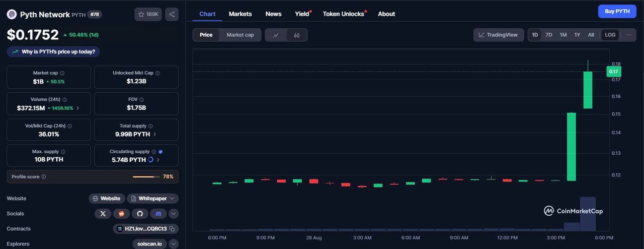Click the Buy PYTH button
This screenshot has width=644, height=249.
tap(617, 11)
